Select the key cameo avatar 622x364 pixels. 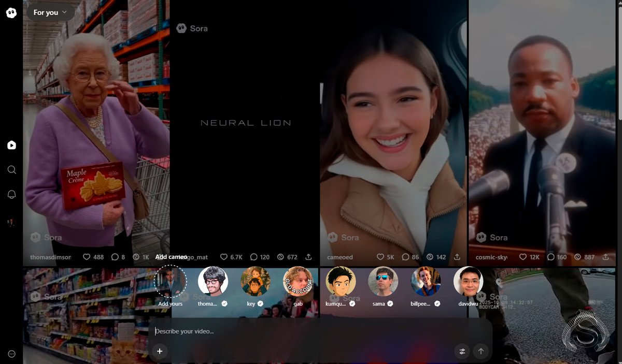[x=256, y=281]
